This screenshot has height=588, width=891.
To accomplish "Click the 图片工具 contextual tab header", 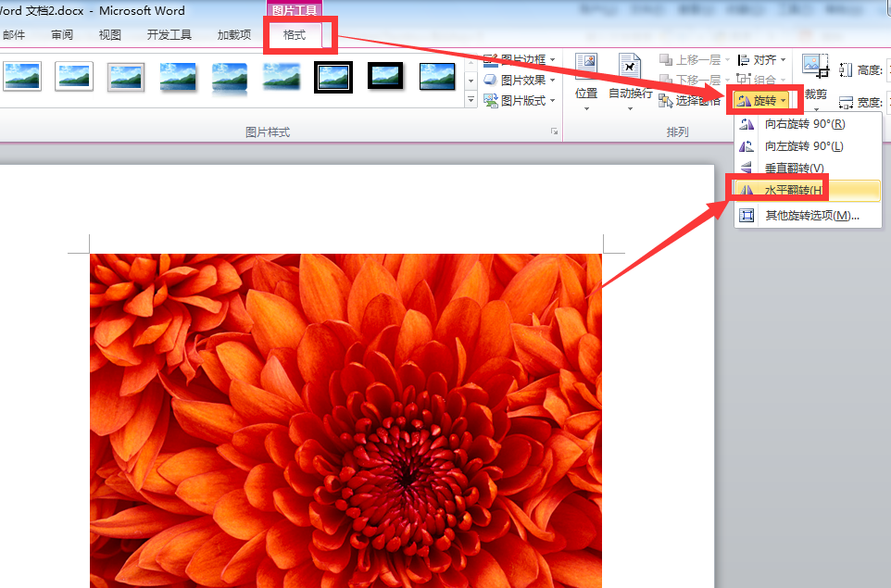I will tap(295, 9).
